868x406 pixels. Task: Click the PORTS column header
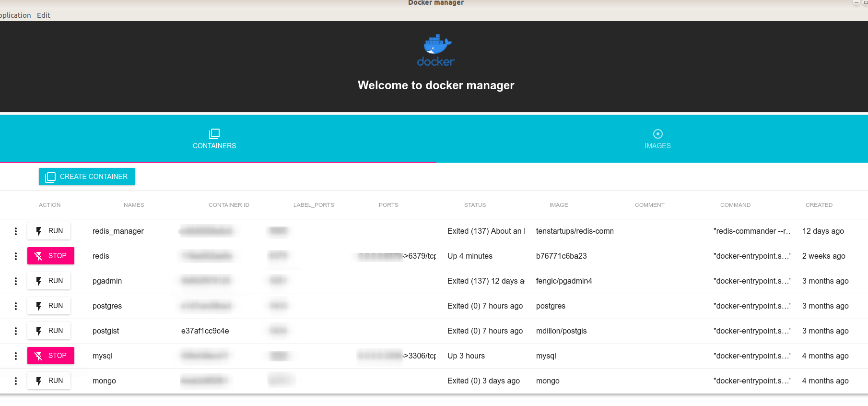388,205
